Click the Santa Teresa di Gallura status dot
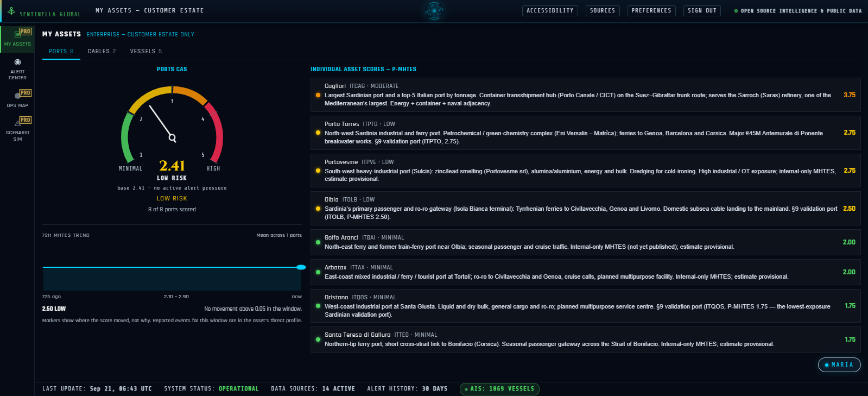The image size is (868, 396). click(318, 340)
